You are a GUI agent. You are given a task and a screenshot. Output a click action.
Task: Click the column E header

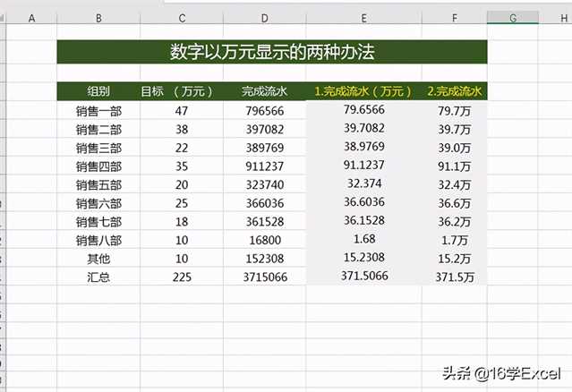coord(363,18)
